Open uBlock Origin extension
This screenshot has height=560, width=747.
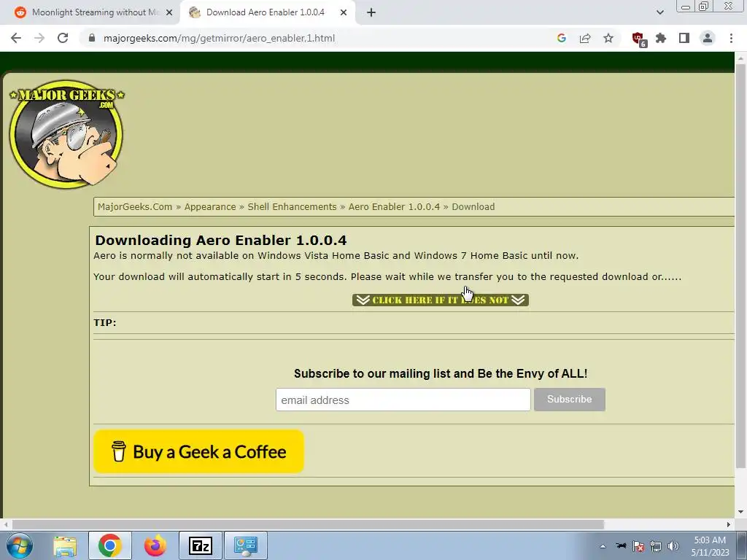638,39
